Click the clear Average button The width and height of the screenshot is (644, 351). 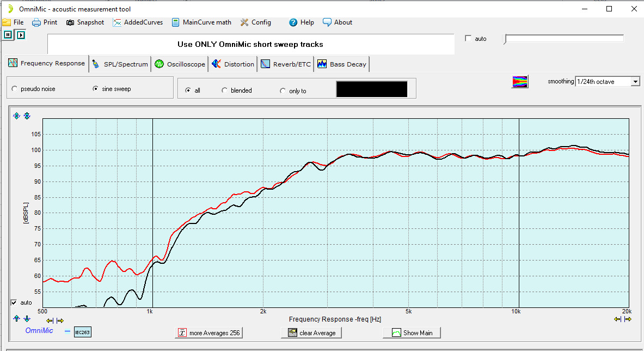pos(312,332)
